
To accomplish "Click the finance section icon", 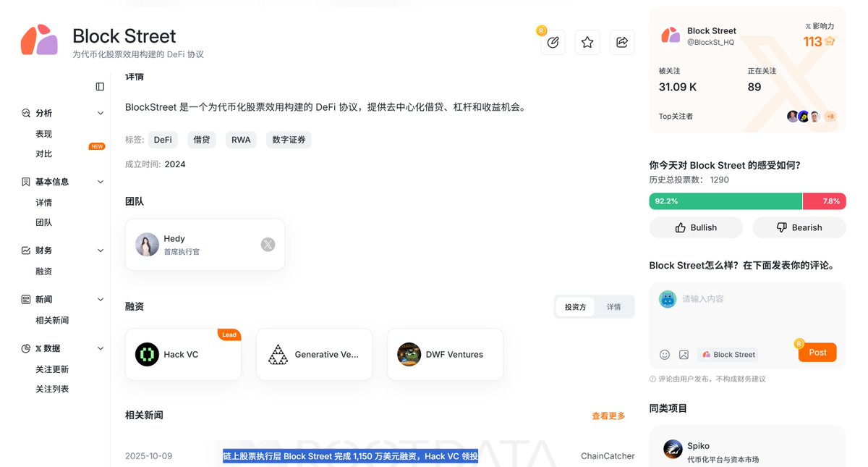I will tap(26, 251).
